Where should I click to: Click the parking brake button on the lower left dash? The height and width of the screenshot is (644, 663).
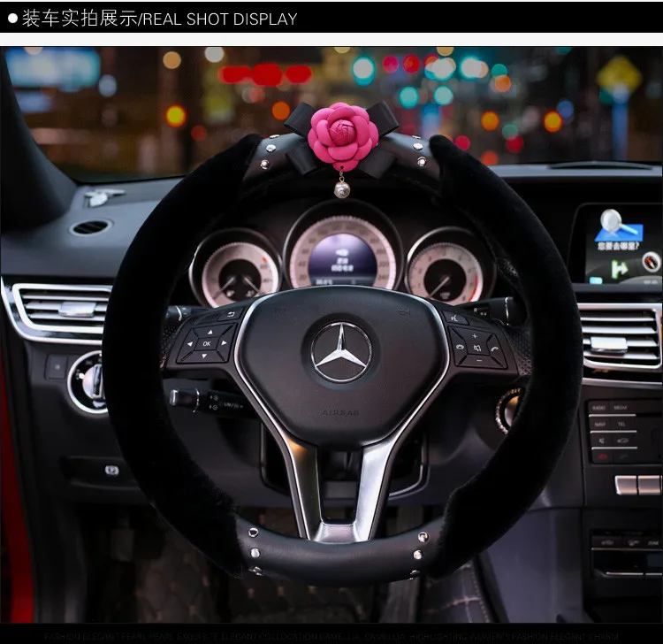click(111, 470)
